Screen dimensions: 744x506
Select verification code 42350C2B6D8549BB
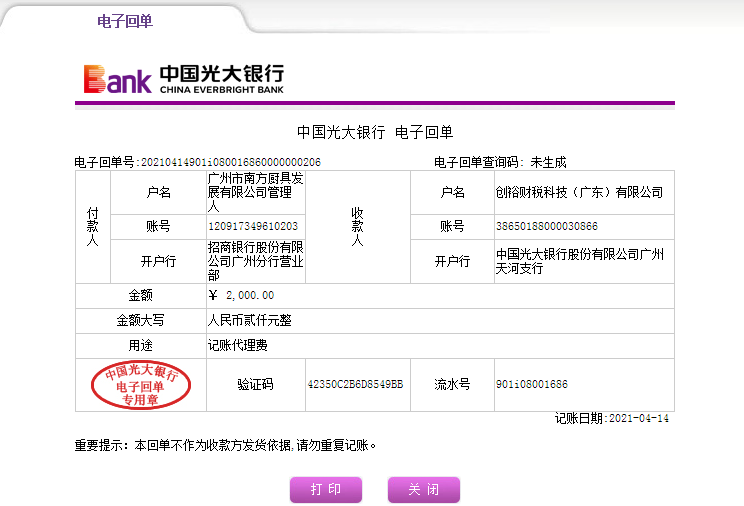(355, 384)
